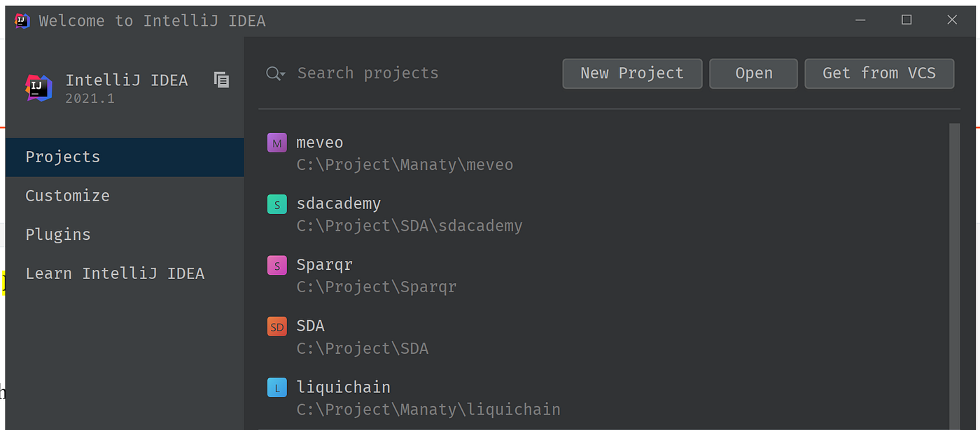Click the orange SD icon for SDA

[x=277, y=327]
